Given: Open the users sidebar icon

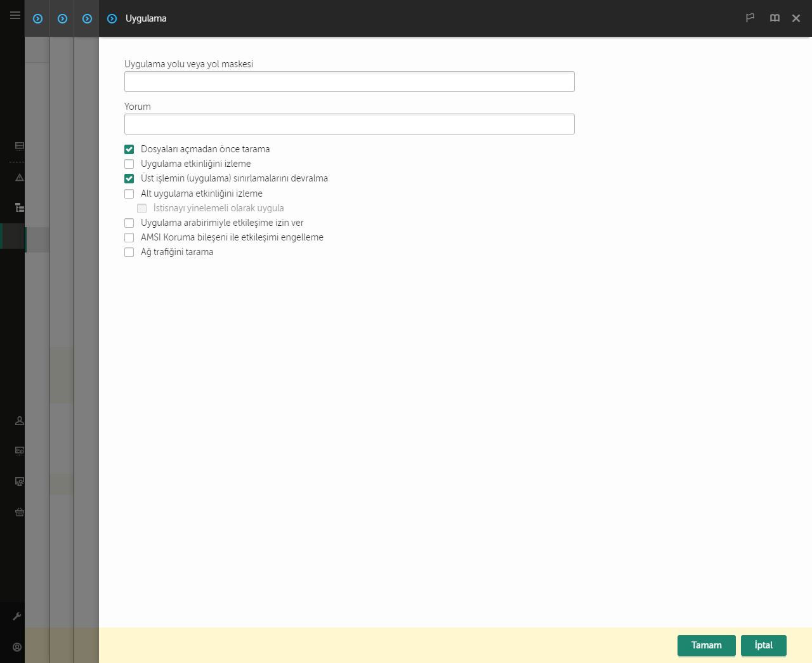Looking at the screenshot, I should coord(20,421).
